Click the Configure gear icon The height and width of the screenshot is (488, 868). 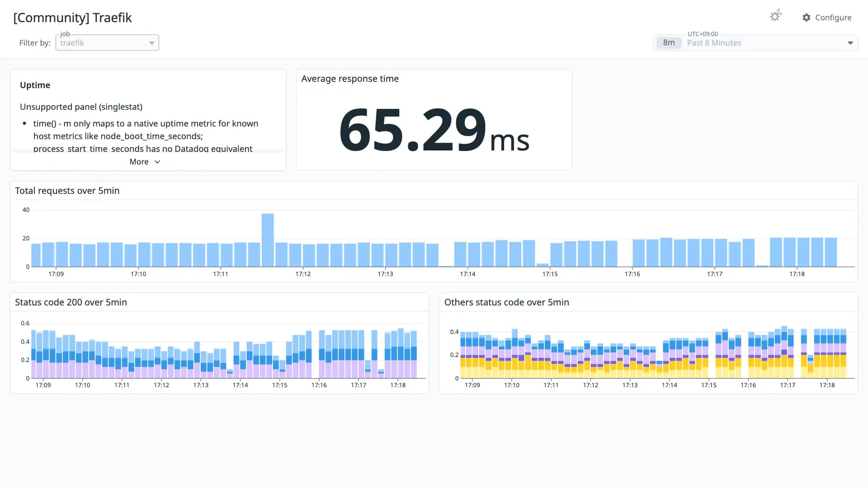point(807,18)
